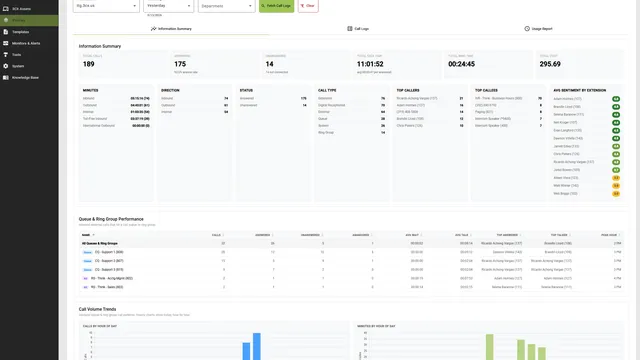Click the 11:01:52 total talk time value

pos(370,64)
